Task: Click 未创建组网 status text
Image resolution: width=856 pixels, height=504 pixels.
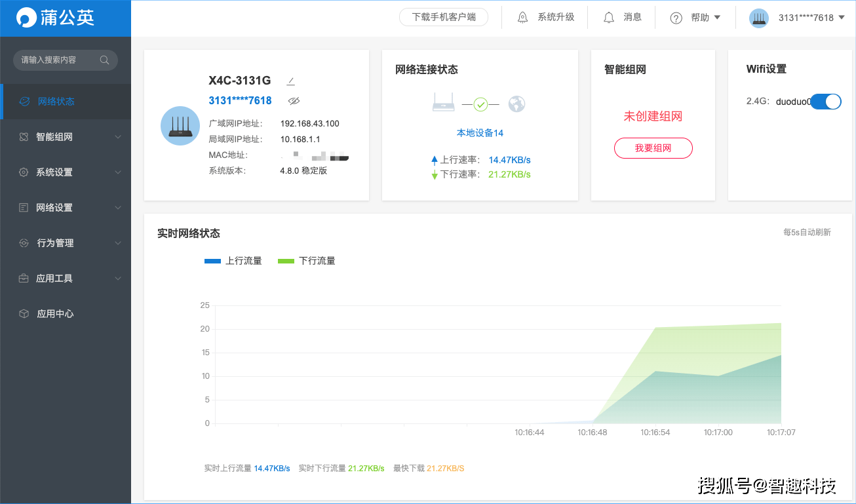Action: (653, 117)
